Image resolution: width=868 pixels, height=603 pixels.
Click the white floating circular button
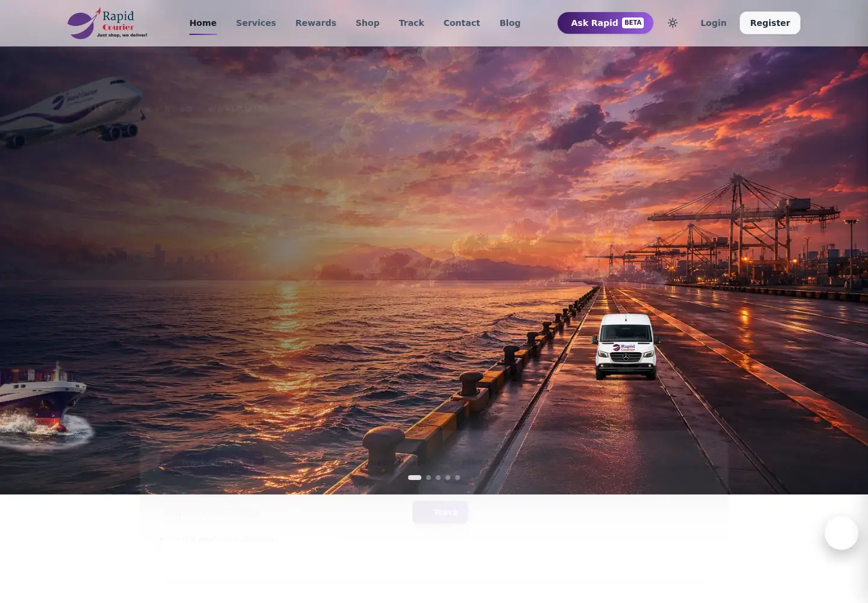click(x=841, y=533)
